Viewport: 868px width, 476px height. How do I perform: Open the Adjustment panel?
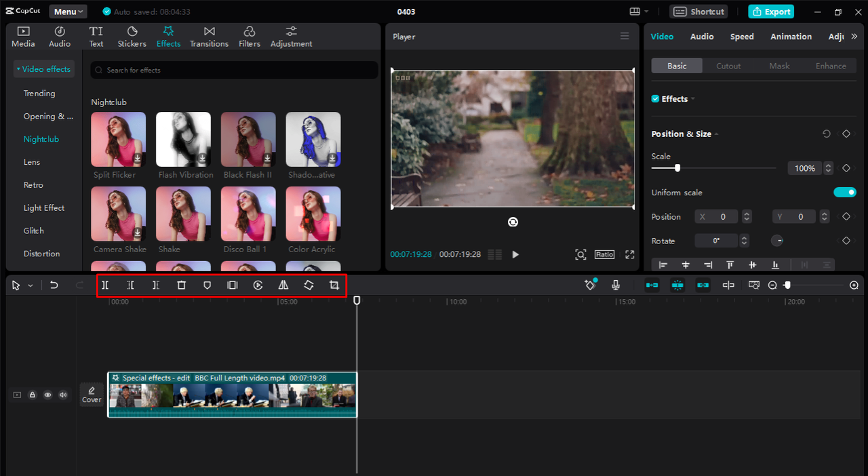pos(292,37)
